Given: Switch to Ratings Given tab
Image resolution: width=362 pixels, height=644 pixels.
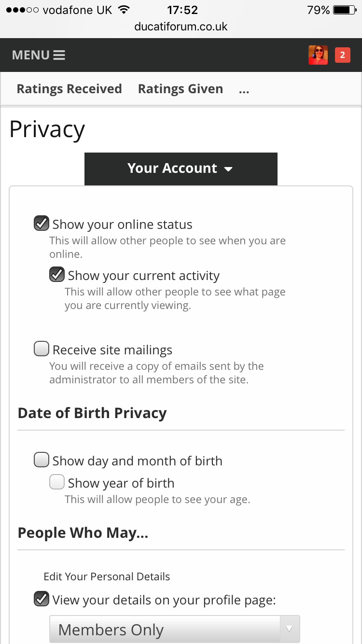Looking at the screenshot, I should [181, 89].
